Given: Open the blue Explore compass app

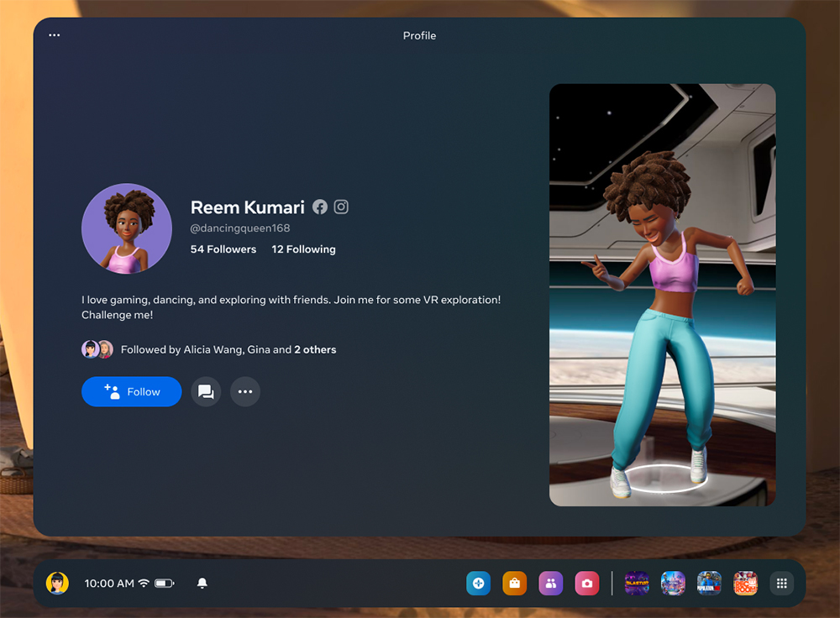Looking at the screenshot, I should pos(478,583).
